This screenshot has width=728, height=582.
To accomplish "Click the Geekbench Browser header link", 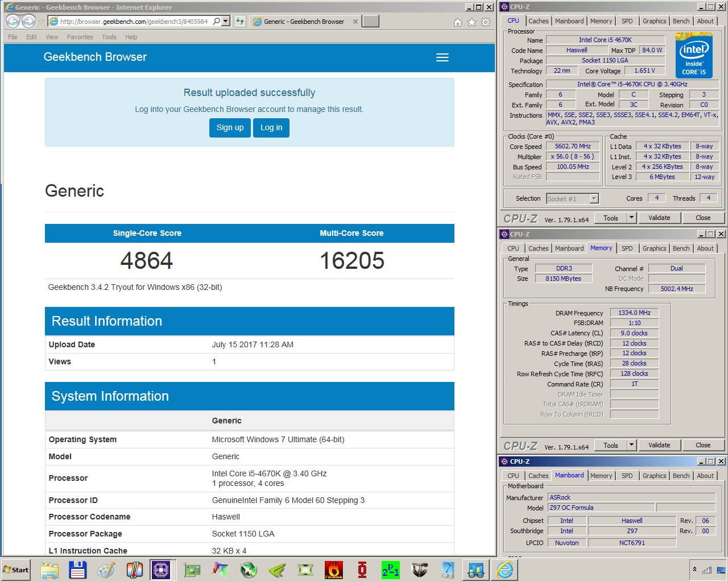I will coord(95,57).
